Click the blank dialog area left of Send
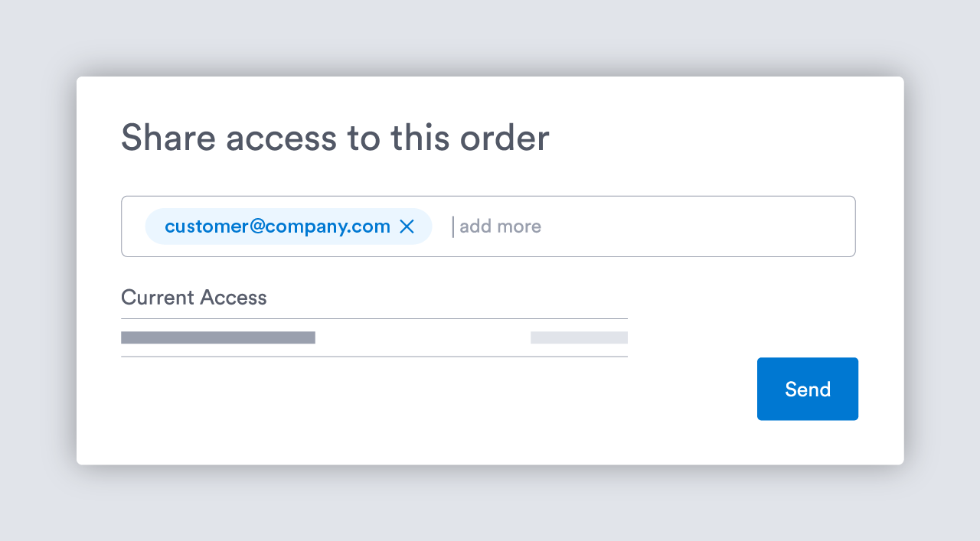Image resolution: width=980 pixels, height=541 pixels. (x=459, y=406)
